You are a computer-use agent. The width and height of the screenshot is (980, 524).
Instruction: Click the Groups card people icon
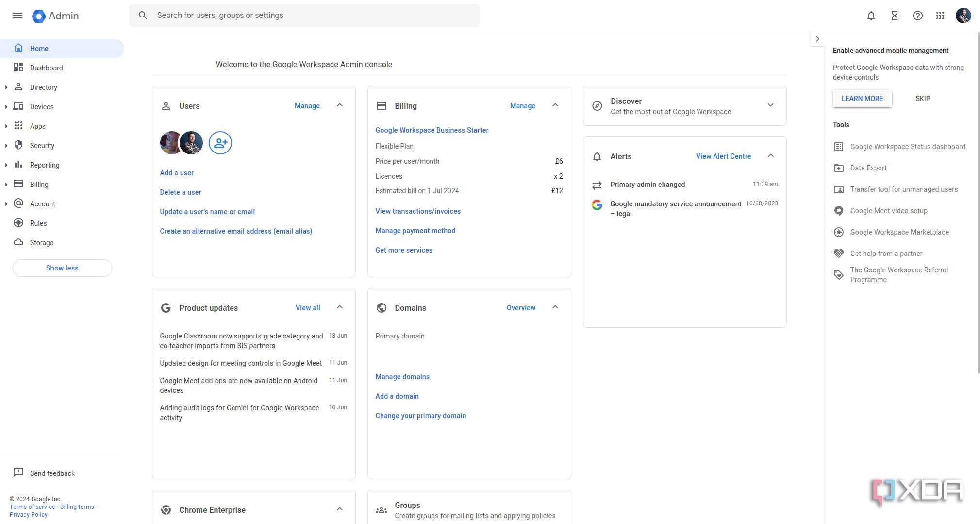[382, 510]
